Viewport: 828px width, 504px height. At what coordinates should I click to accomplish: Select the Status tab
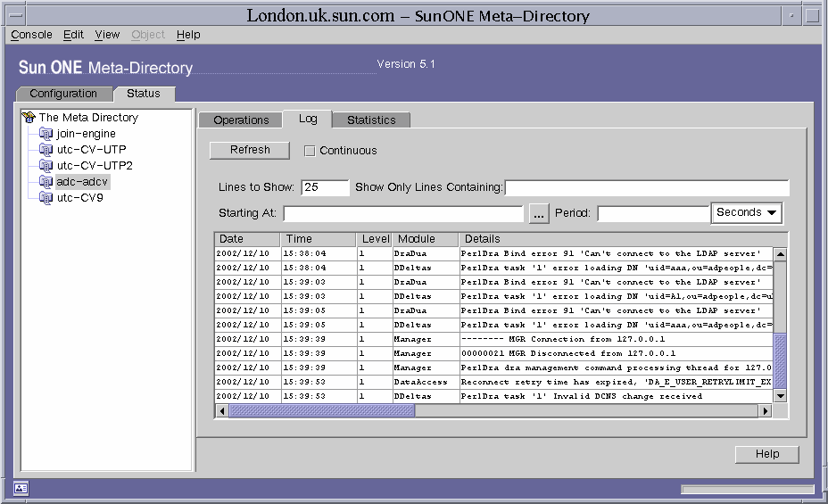(144, 94)
